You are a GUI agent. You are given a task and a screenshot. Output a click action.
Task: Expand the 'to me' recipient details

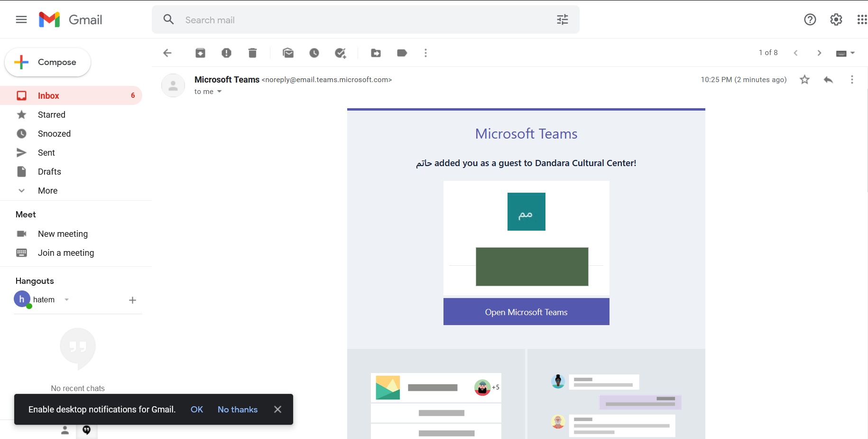(x=219, y=92)
